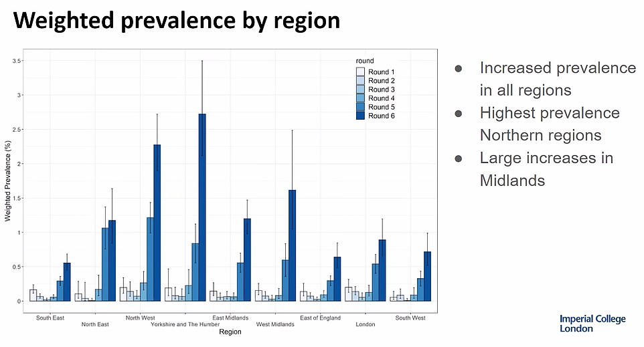Select the Round 6 legend swatch
The image size is (644, 347).
coord(361,116)
